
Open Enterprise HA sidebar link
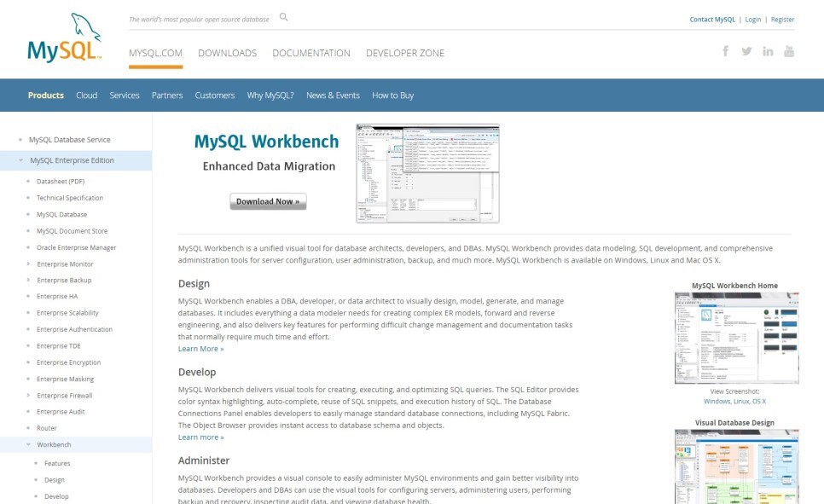[57, 297]
